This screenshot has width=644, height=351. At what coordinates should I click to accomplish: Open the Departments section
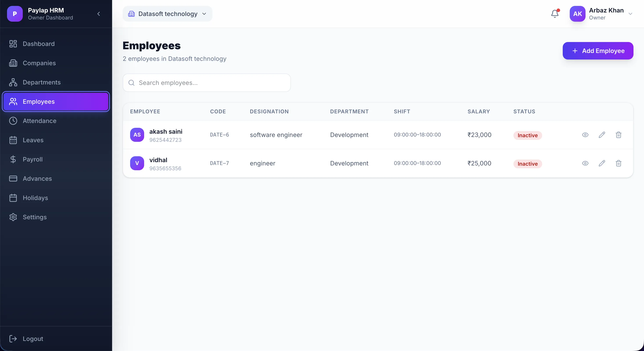[x=42, y=82]
